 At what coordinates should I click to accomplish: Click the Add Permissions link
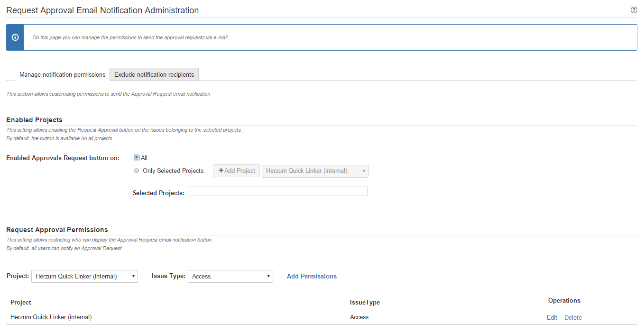[312, 276]
